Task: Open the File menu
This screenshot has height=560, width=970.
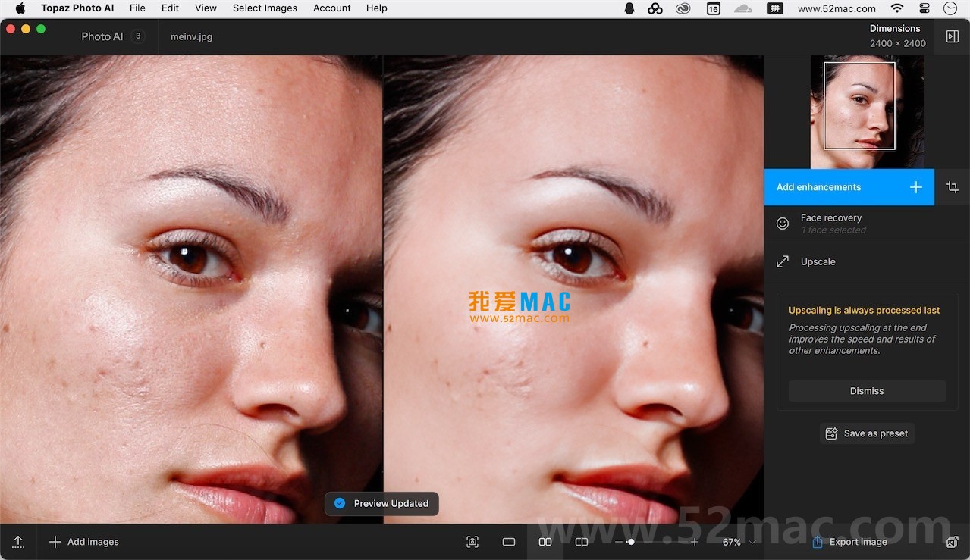Action: tap(137, 8)
